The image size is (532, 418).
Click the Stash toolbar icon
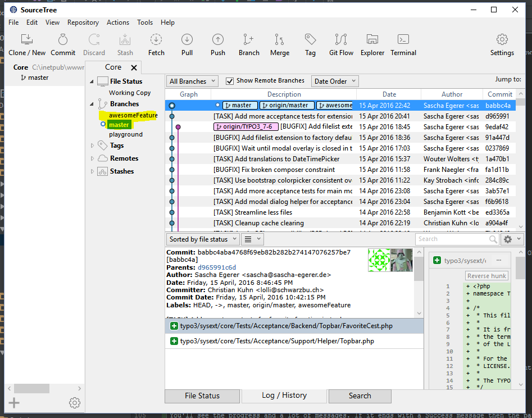125,45
